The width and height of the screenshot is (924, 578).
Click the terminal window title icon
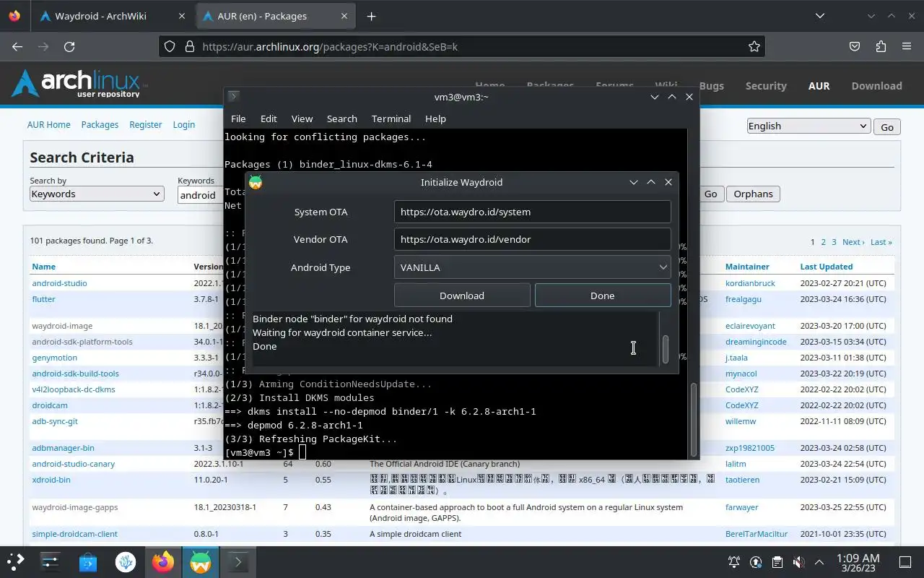click(233, 96)
